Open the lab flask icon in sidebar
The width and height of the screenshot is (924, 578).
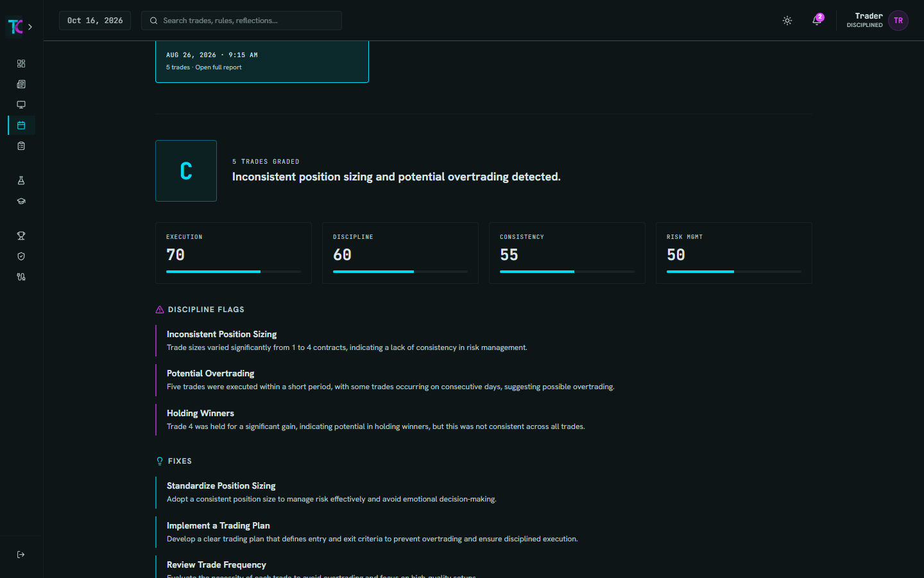pos(21,180)
